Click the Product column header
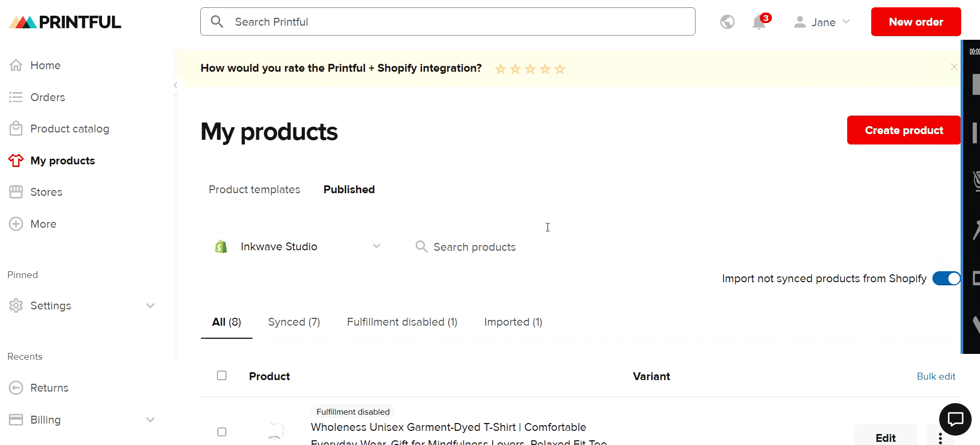Image resolution: width=980 pixels, height=445 pixels. click(x=269, y=376)
